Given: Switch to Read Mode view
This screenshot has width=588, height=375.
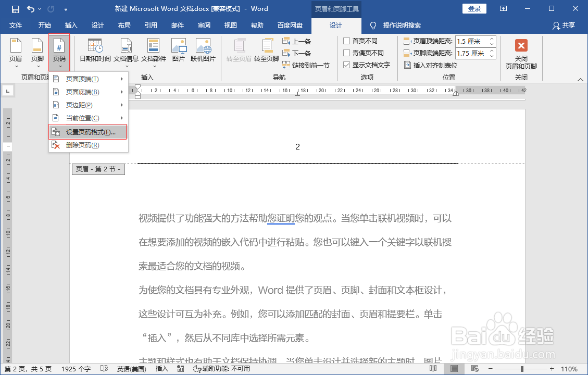Looking at the screenshot, I should (433, 369).
